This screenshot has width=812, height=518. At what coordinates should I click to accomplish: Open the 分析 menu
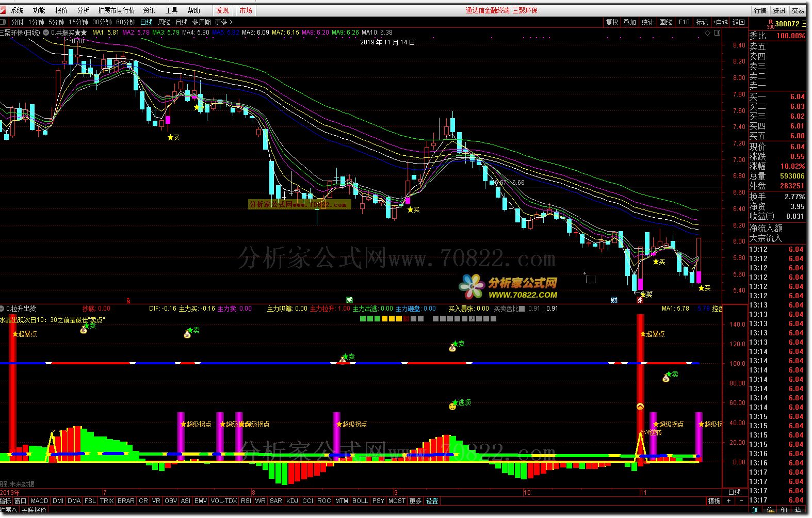(83, 10)
